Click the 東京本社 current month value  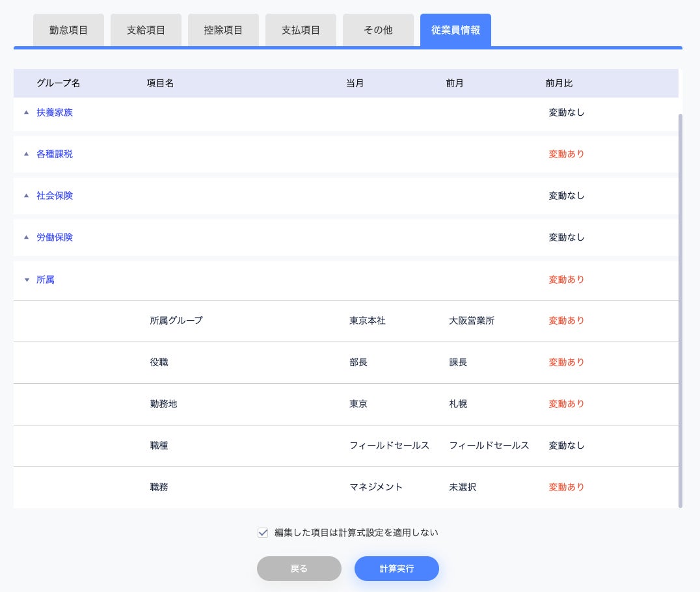point(368,321)
